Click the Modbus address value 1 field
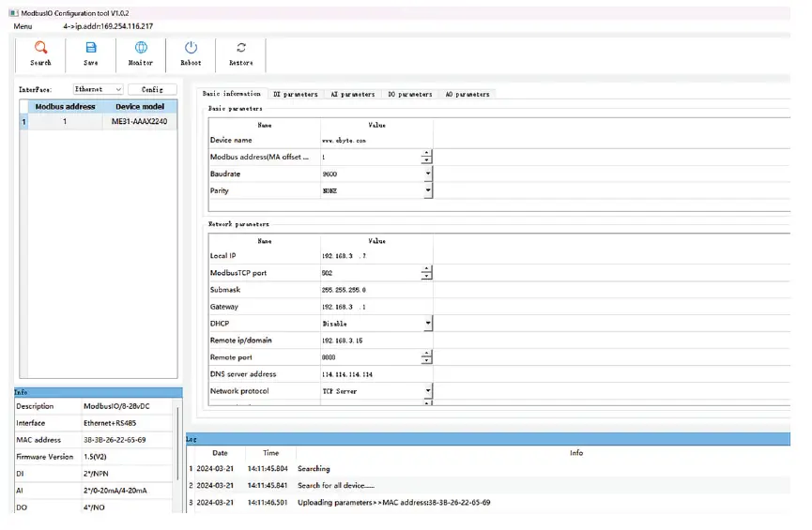This screenshot has width=812, height=530. tap(370, 157)
